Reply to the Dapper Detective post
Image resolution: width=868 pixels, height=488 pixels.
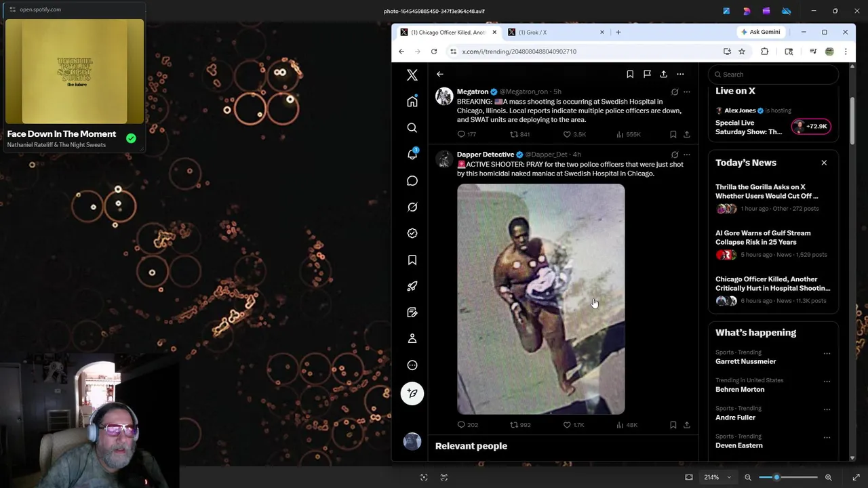tap(462, 425)
